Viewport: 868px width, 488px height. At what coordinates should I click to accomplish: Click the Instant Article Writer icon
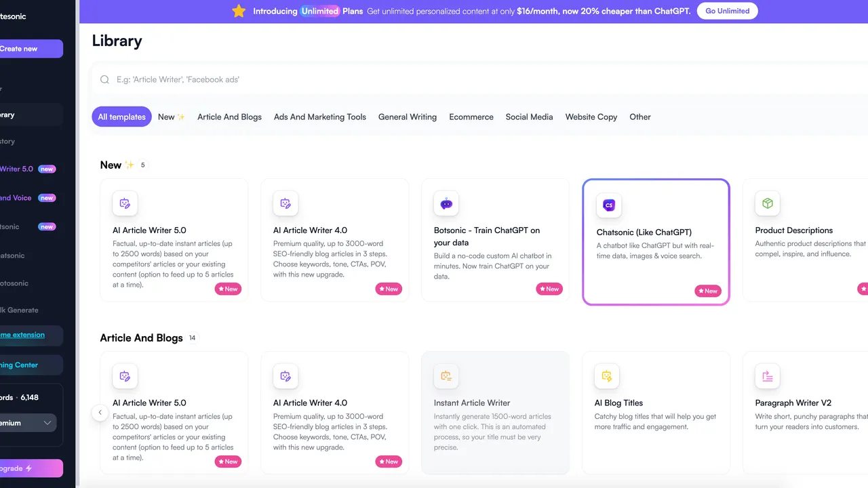point(446,376)
